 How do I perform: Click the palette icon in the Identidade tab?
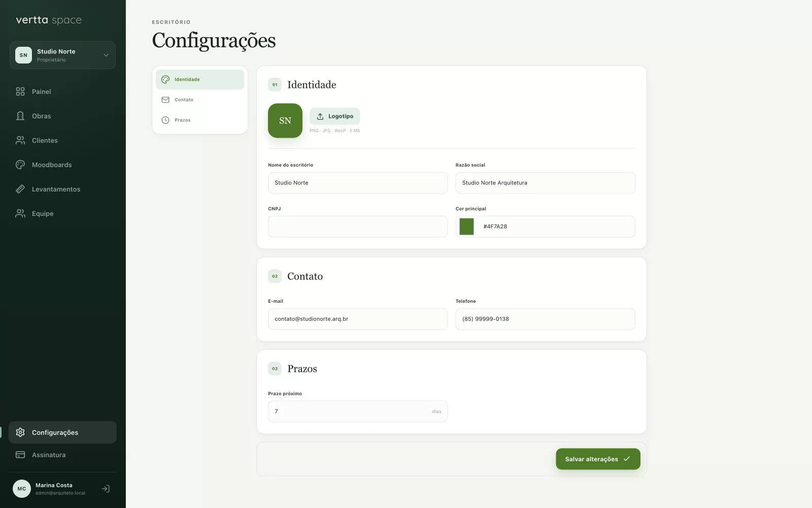click(x=165, y=79)
